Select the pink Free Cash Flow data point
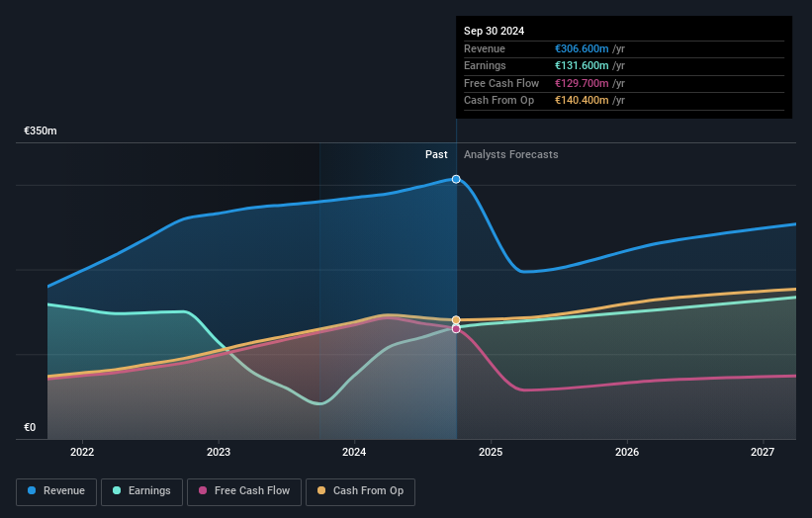This screenshot has height=518, width=812. pos(456,328)
